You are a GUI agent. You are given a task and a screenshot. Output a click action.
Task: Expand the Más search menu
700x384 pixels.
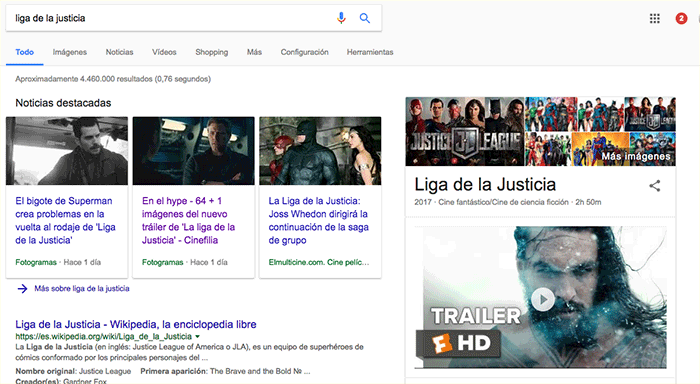click(254, 52)
